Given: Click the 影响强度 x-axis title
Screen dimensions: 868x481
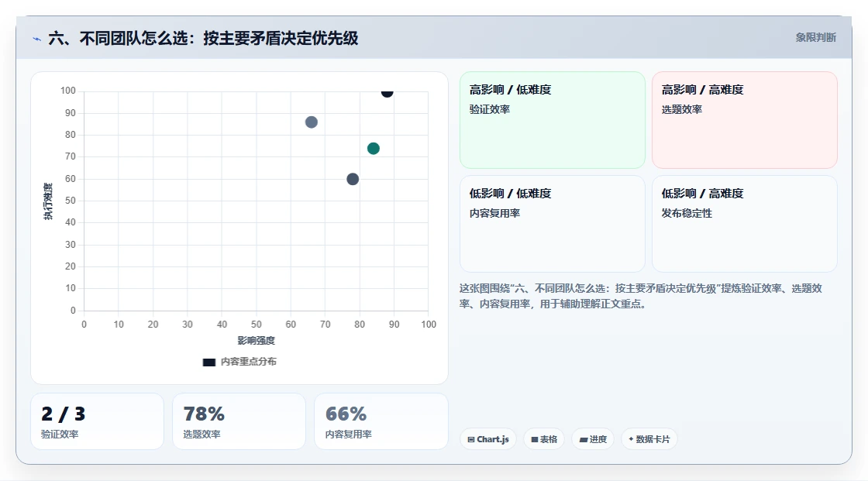Looking at the screenshot, I should (257, 340).
